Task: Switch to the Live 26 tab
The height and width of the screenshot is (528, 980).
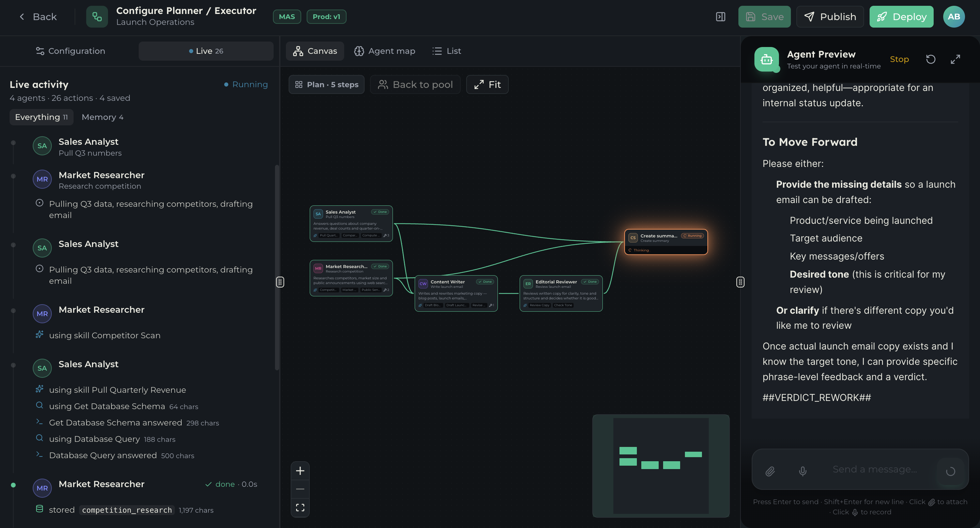Action: [x=206, y=51]
